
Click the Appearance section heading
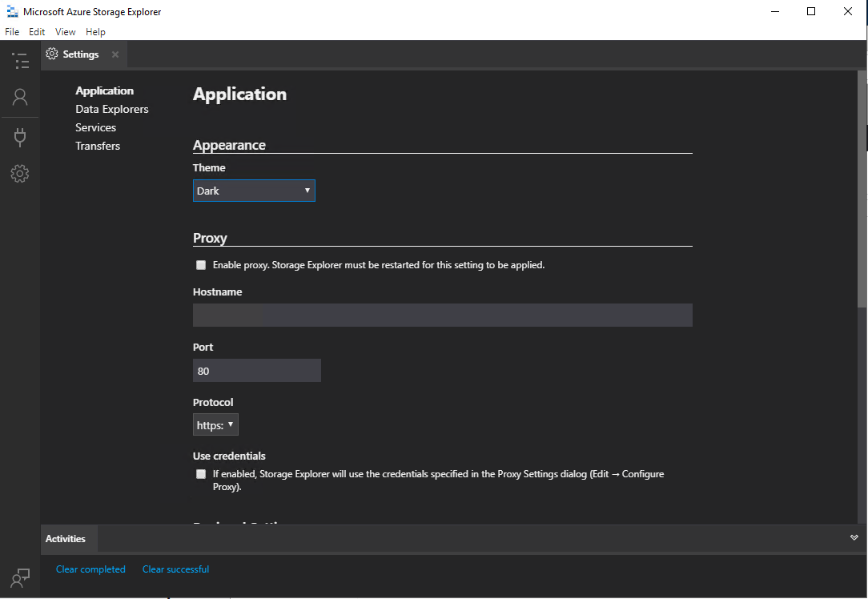click(229, 145)
